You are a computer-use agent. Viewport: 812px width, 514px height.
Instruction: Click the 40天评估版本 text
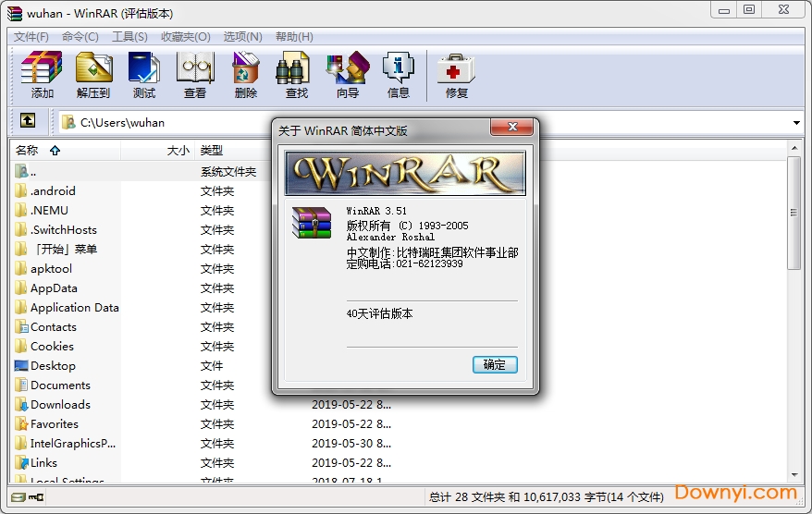379,313
